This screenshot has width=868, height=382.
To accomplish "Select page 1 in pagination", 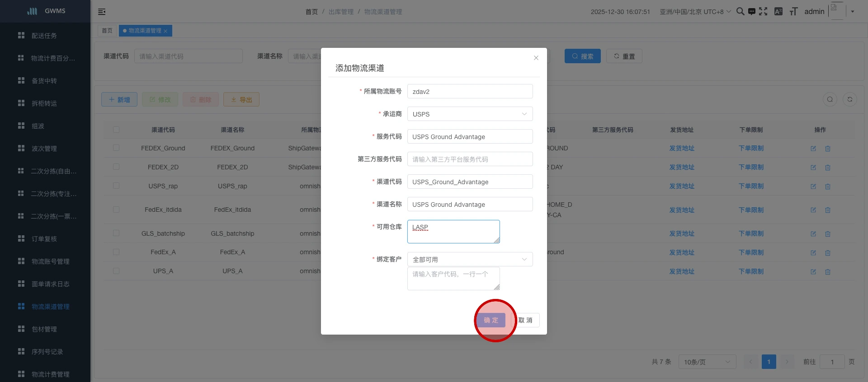I will [769, 362].
